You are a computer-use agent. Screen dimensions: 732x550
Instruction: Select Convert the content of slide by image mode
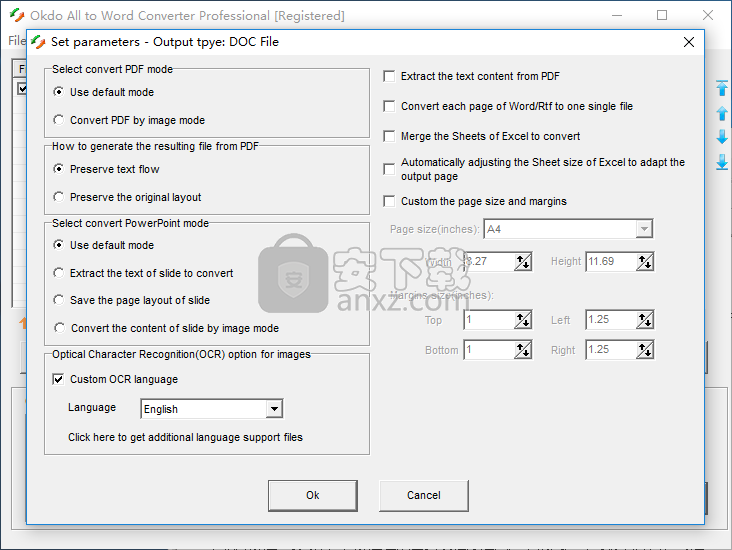[x=59, y=328]
